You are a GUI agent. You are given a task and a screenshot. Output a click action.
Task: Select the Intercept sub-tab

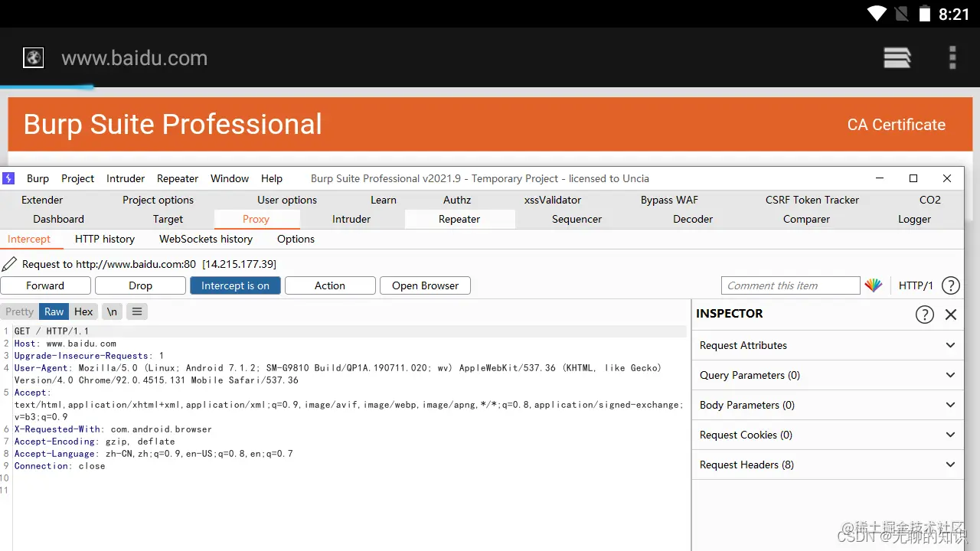coord(29,239)
